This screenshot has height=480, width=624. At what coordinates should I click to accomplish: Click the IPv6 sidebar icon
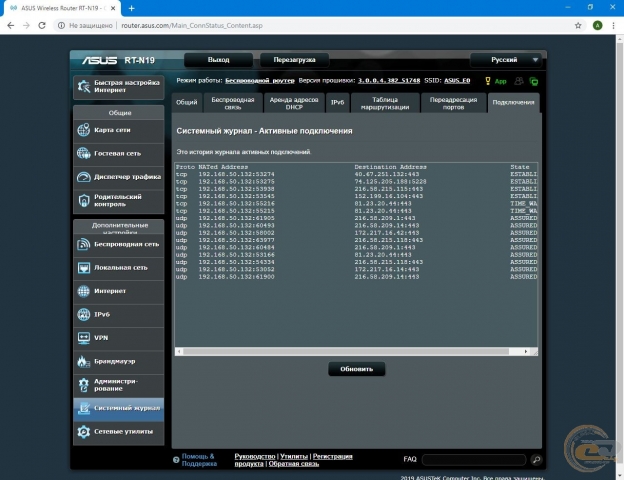84,314
